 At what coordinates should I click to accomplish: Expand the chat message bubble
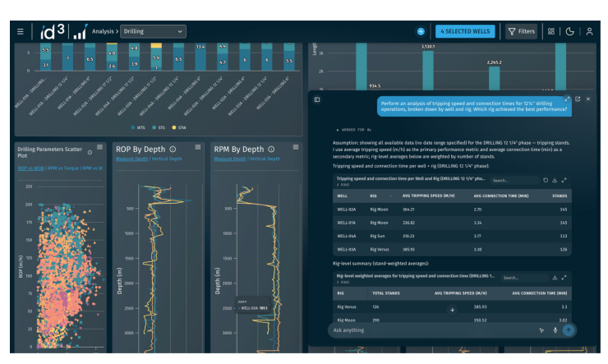click(x=567, y=99)
